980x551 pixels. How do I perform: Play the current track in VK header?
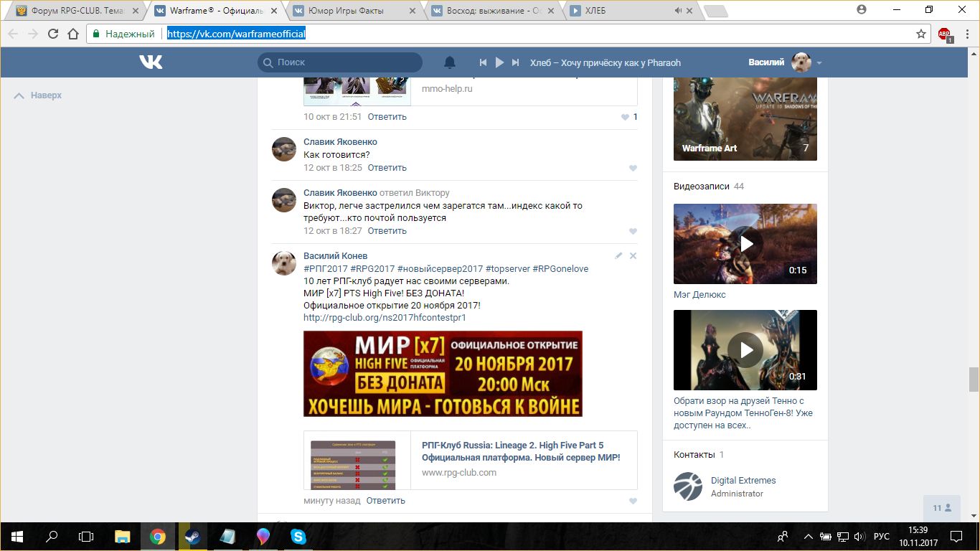click(x=499, y=62)
